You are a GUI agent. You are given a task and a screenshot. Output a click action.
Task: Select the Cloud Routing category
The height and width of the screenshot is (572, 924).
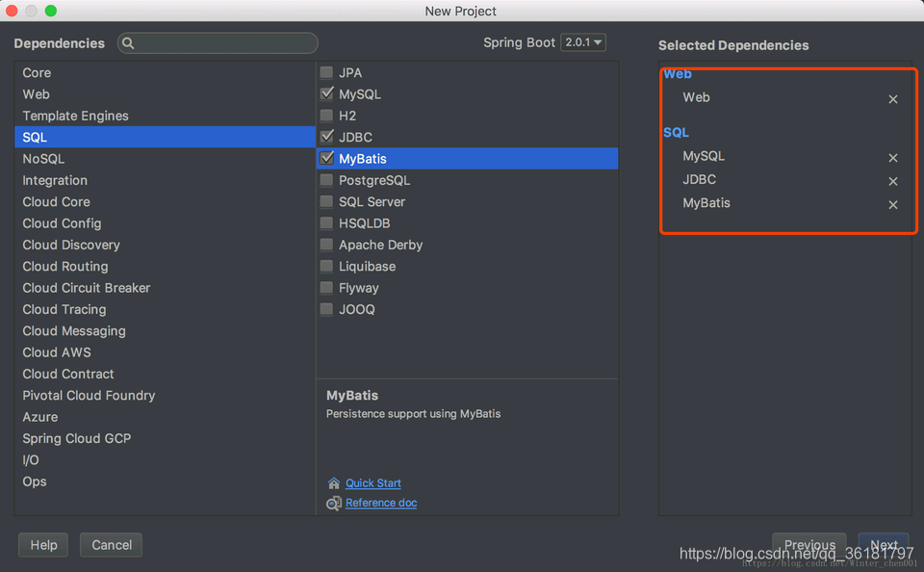(165, 267)
